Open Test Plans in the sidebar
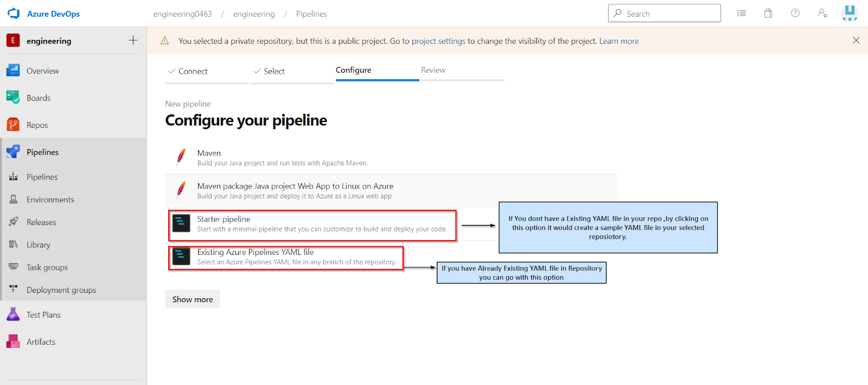This screenshot has height=385, width=868. point(73,315)
